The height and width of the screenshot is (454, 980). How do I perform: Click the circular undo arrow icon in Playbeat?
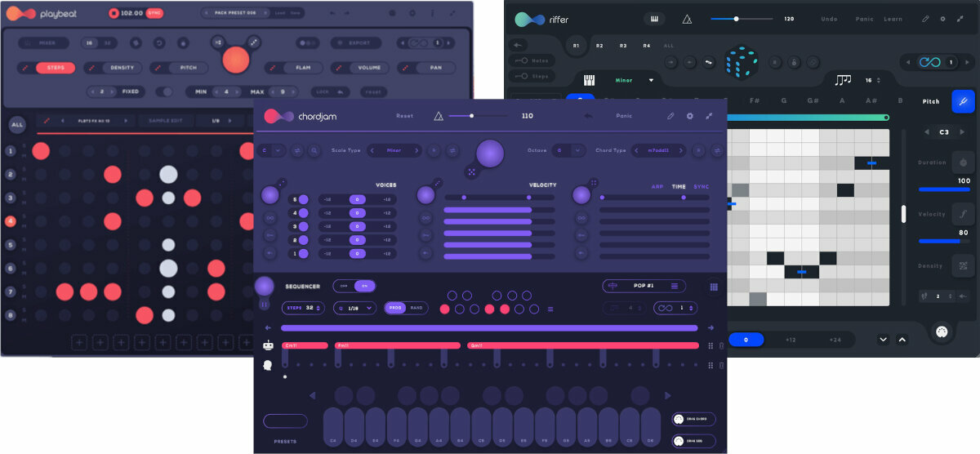[159, 43]
